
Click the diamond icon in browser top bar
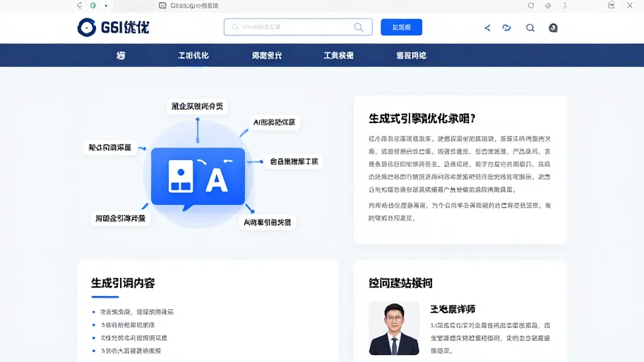[548, 6]
